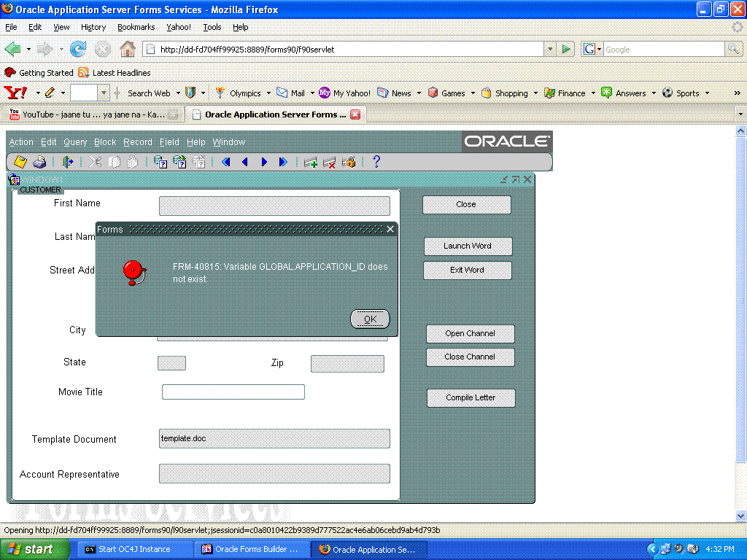
Task: Open the Forms Block menu
Action: (x=105, y=142)
